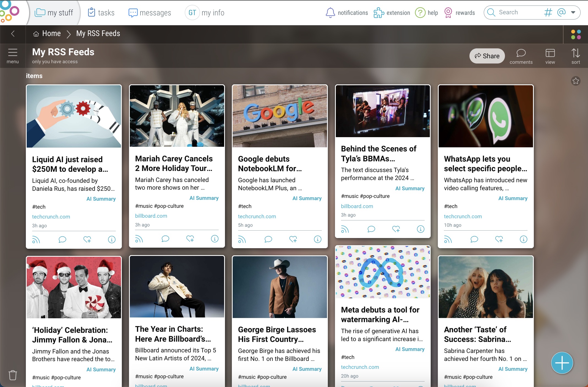Click the @ mention search filter icon
Screen dimensions: 588x387
pos(561,12)
